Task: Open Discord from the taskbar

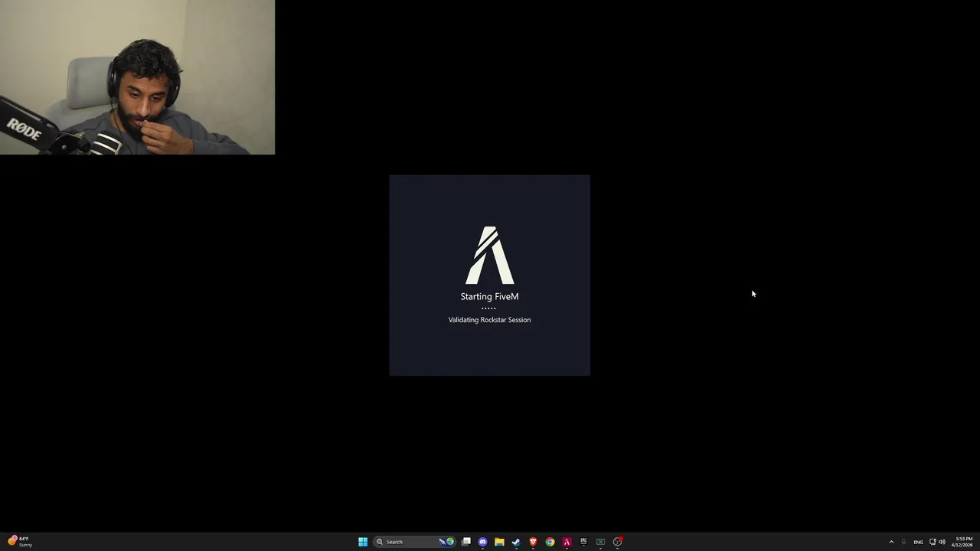Action: 482,542
